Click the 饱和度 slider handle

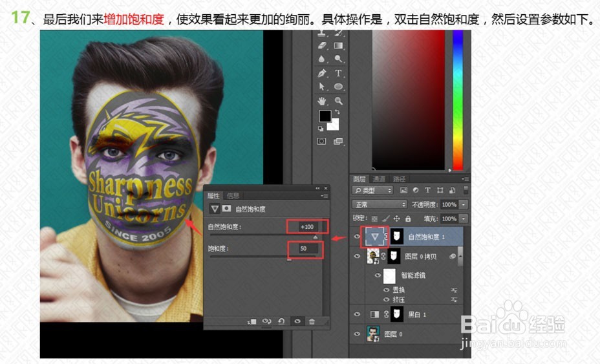point(289,259)
